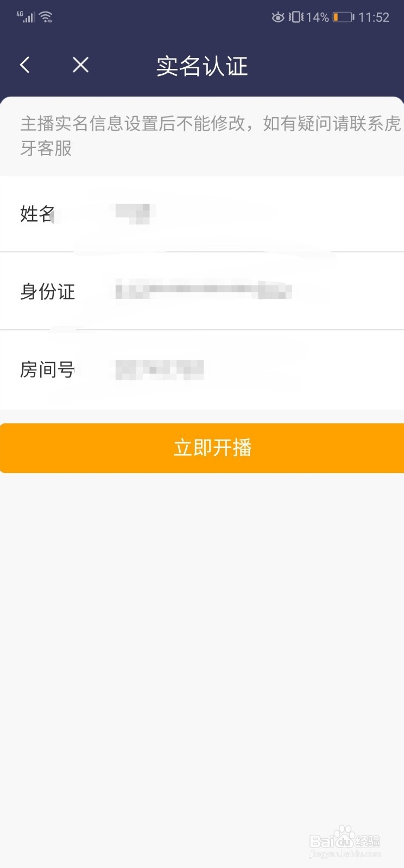Tap the battery icon in status bar

(343, 17)
